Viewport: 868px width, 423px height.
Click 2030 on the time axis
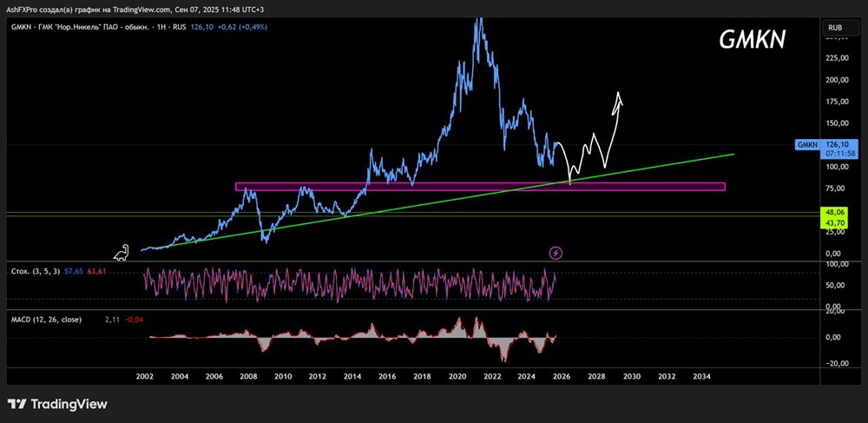pyautogui.click(x=631, y=376)
